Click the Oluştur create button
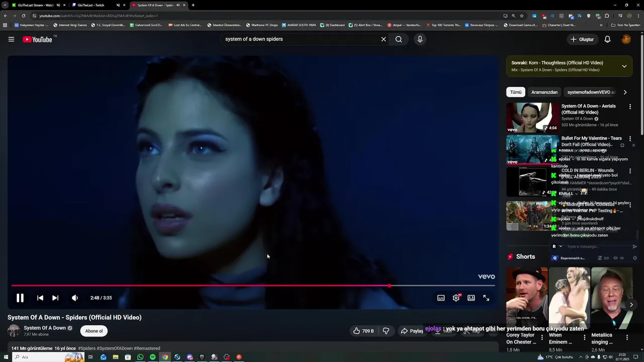The image size is (644, 362). (x=583, y=39)
